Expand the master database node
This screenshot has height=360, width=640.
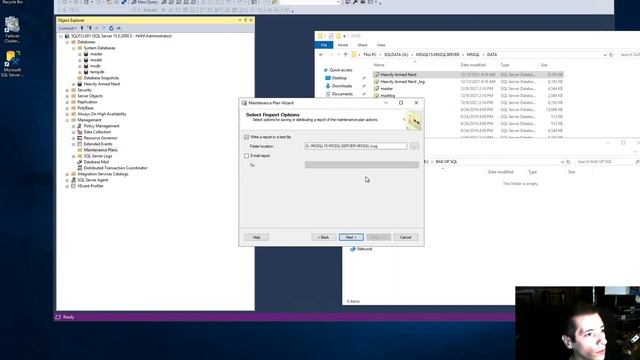pos(80,54)
